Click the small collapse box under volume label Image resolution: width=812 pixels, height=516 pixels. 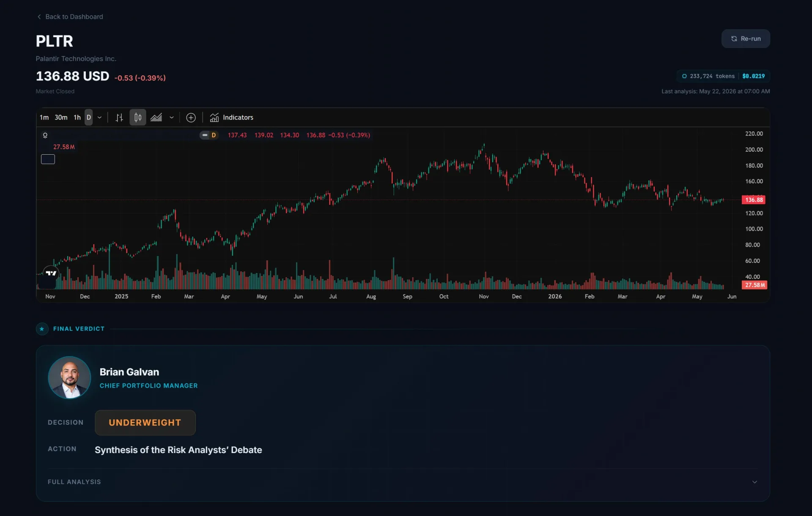(48, 159)
